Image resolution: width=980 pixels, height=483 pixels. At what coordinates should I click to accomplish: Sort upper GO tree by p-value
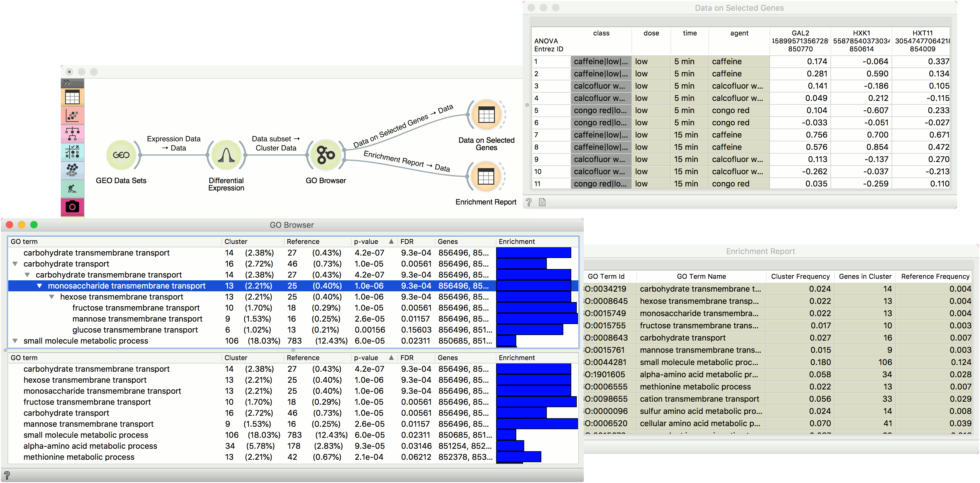coord(374,242)
